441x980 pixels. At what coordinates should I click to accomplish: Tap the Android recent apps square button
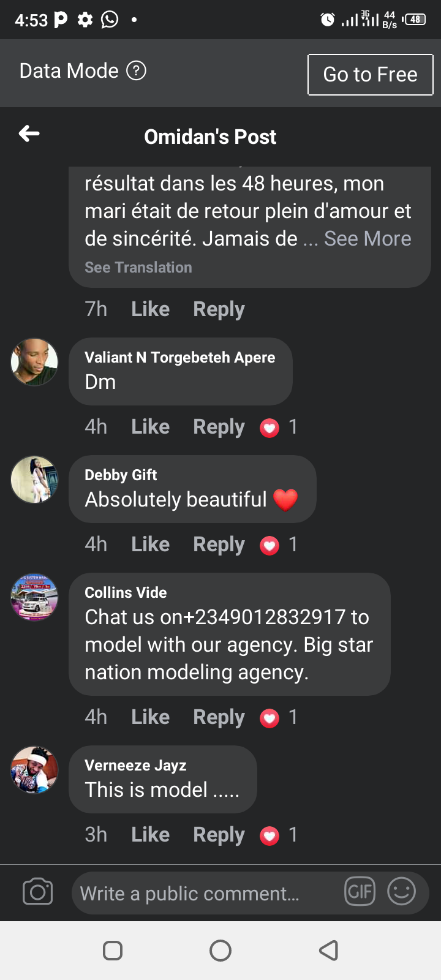click(113, 951)
